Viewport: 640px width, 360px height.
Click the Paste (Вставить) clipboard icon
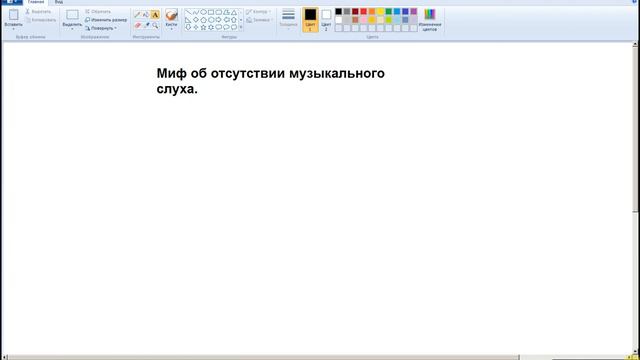pyautogui.click(x=13, y=15)
